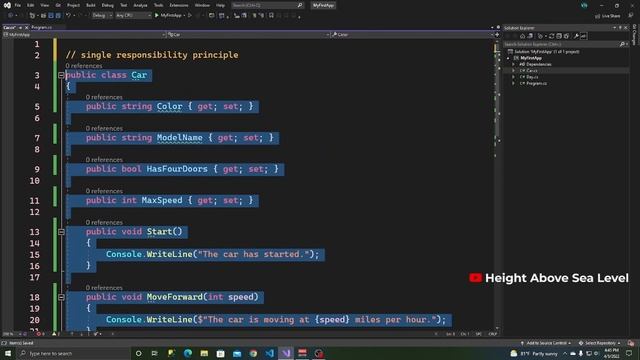Screen dimensions: 640x360
Task: Click the Save All toolbar icon
Action: 58,16
